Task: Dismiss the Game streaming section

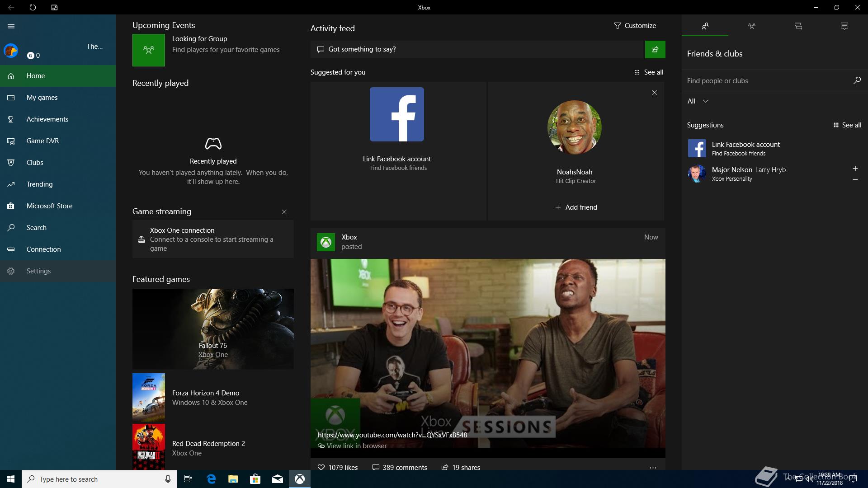Action: (x=284, y=212)
